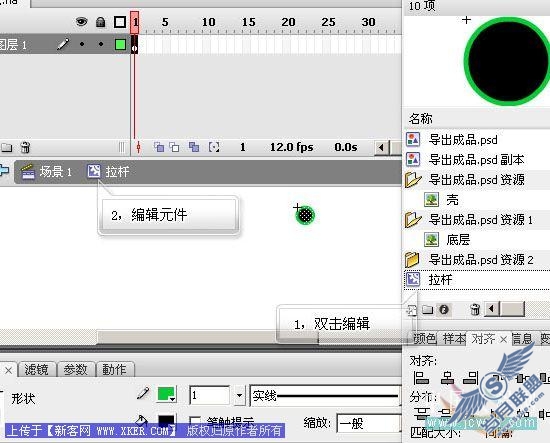This screenshot has width=550, height=443.
Task: Switch to 颜色 panel tab
Action: click(424, 339)
